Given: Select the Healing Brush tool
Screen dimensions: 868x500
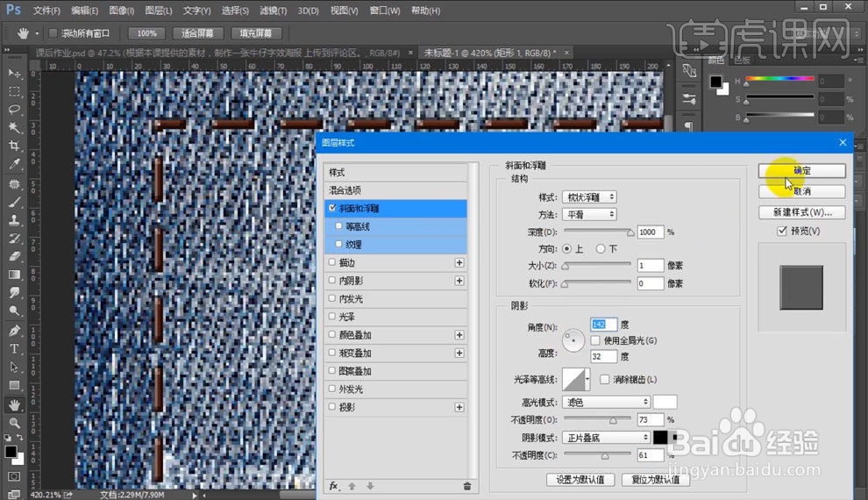Looking at the screenshot, I should [14, 184].
